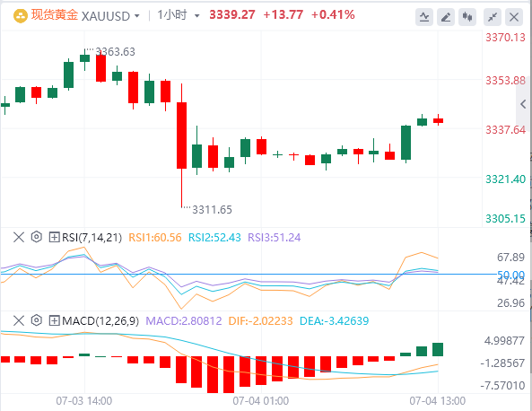The height and width of the screenshot is (411, 532).
Task: Click the RSI3:51.24 value
Action: click(275, 237)
